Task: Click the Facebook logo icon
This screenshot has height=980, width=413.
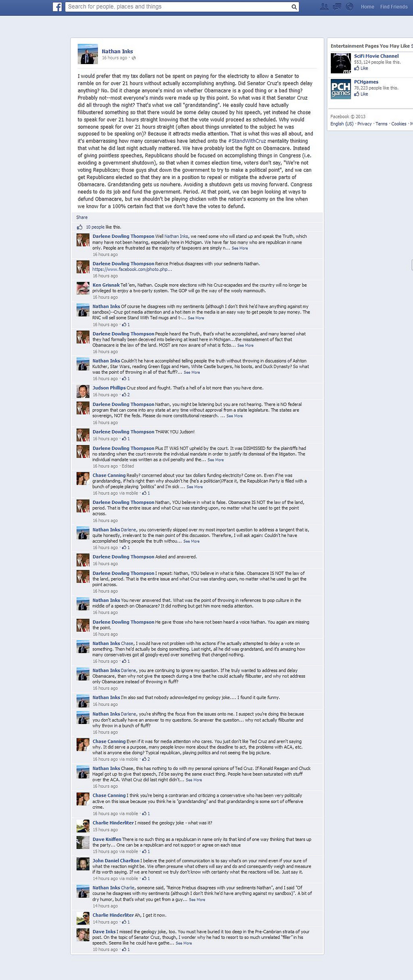Action: (x=57, y=7)
